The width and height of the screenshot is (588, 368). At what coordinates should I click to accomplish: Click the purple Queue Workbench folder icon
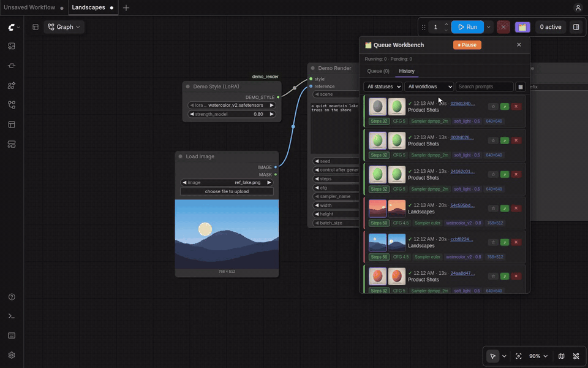(x=522, y=27)
